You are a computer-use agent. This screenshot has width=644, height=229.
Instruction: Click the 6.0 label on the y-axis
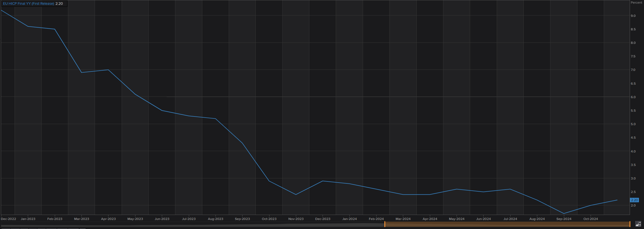pyautogui.click(x=633, y=97)
